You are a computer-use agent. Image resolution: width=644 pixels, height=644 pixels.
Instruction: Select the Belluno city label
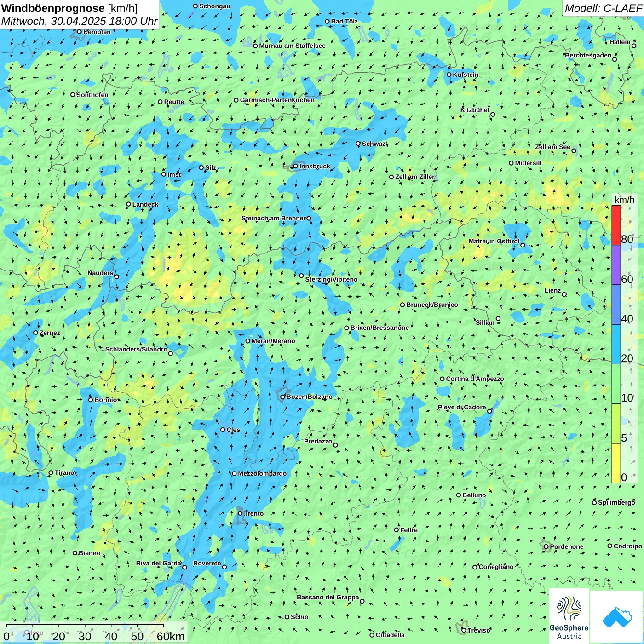474,495
